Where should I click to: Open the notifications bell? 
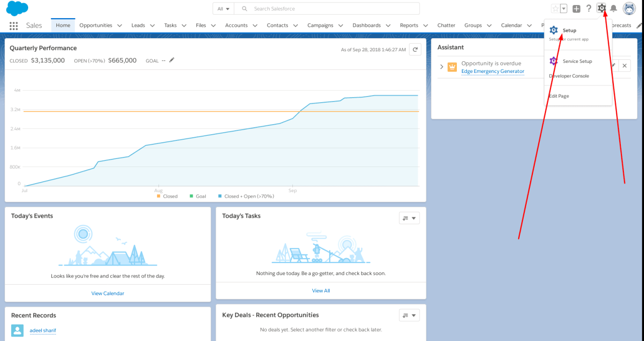point(613,9)
